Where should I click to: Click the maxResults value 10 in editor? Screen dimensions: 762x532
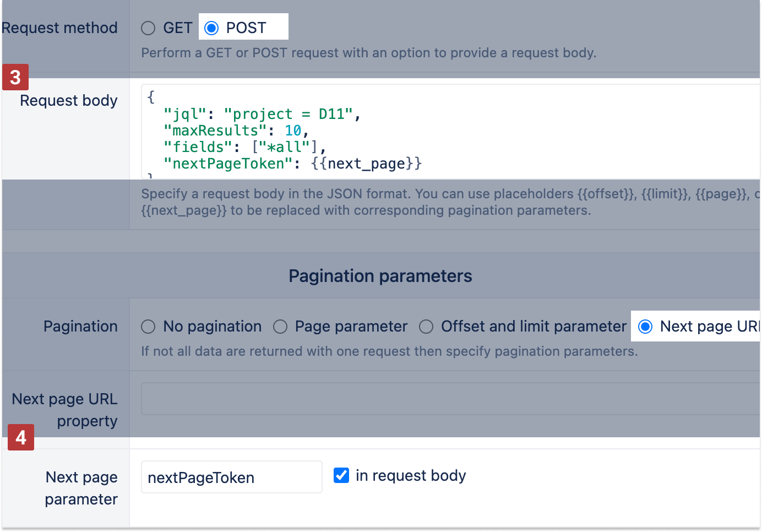[293, 131]
